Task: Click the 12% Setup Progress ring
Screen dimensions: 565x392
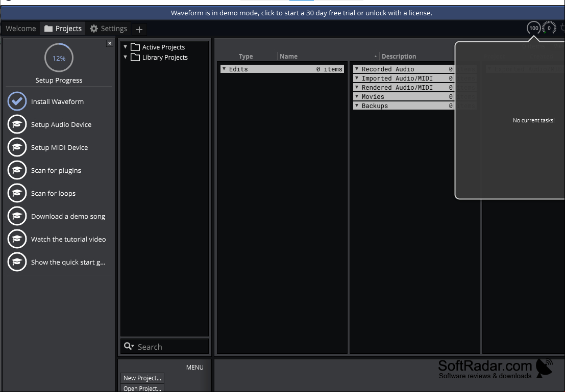Action: [59, 58]
